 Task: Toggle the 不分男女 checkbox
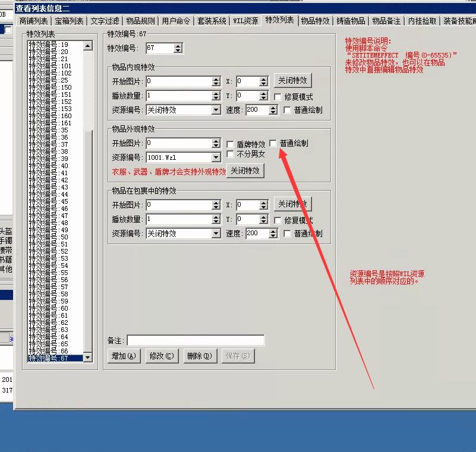[x=231, y=154]
